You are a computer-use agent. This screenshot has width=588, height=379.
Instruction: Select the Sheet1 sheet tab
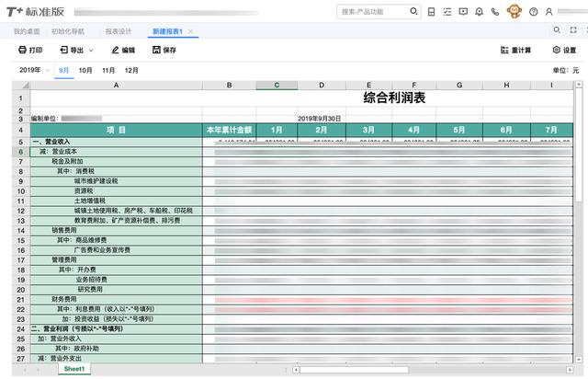[x=74, y=369]
